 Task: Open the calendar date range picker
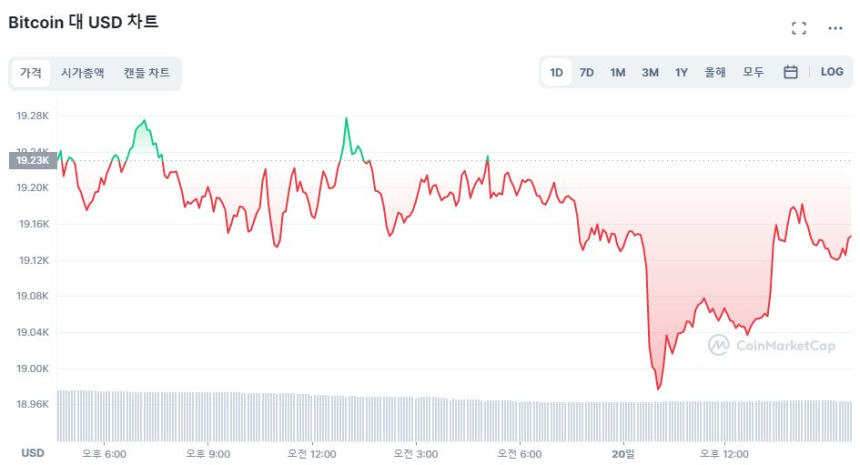click(790, 72)
